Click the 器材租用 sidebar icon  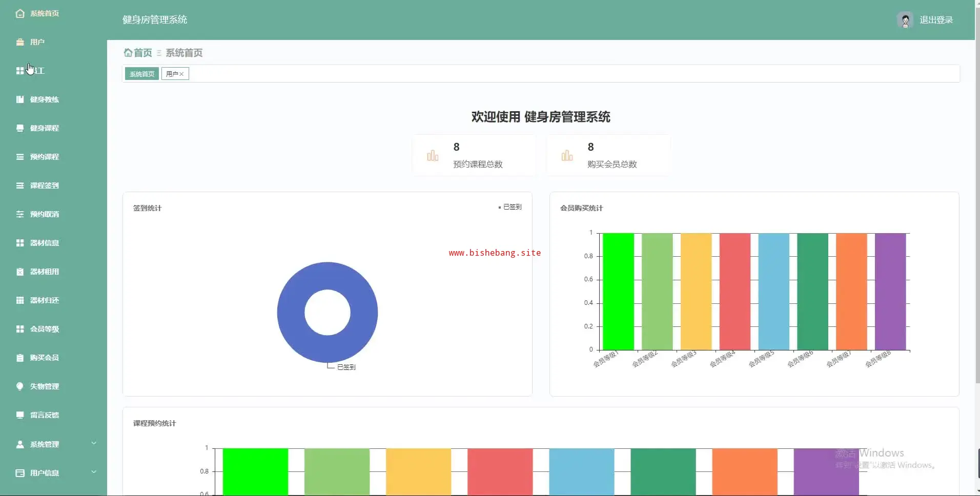tap(20, 272)
